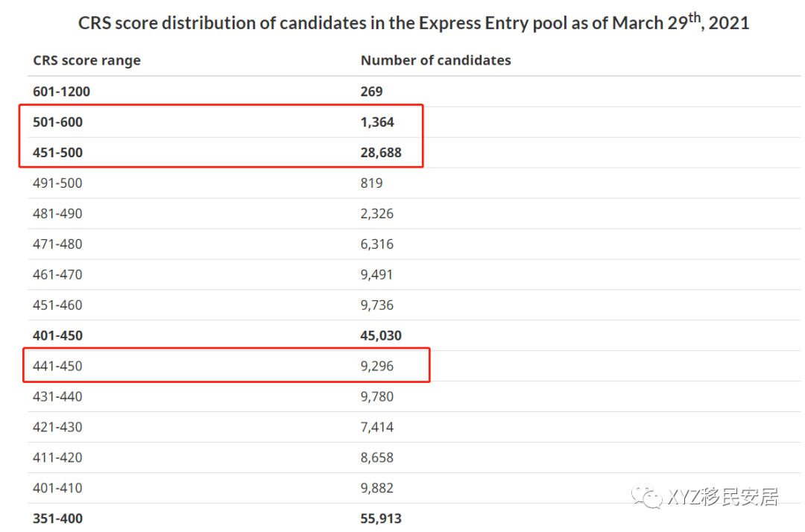Select the highlighted 441-450 range cell
This screenshot has width=805, height=532.
57,367
